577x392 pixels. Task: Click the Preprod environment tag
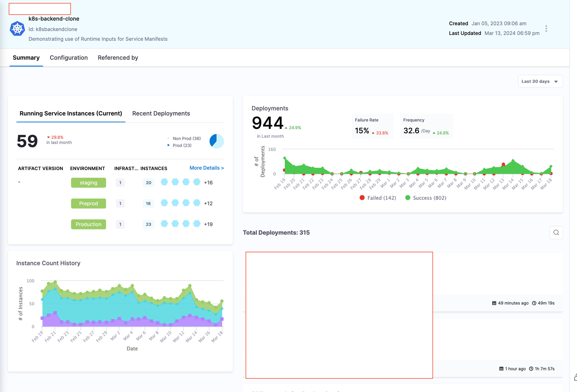tap(88, 203)
